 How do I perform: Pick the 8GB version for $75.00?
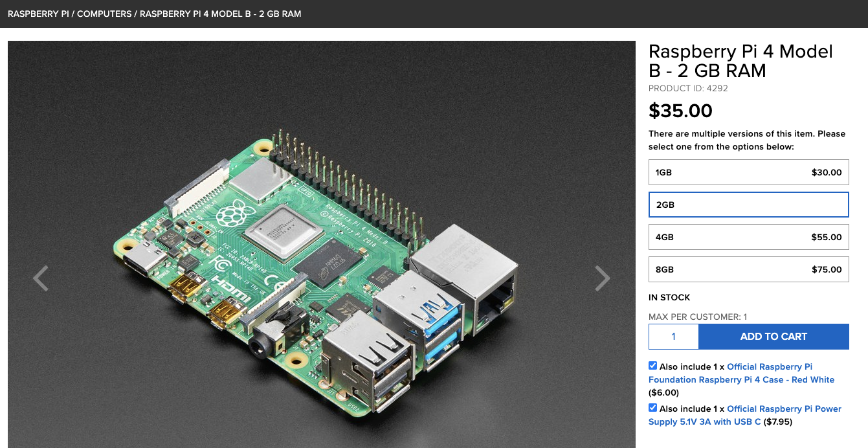point(748,269)
